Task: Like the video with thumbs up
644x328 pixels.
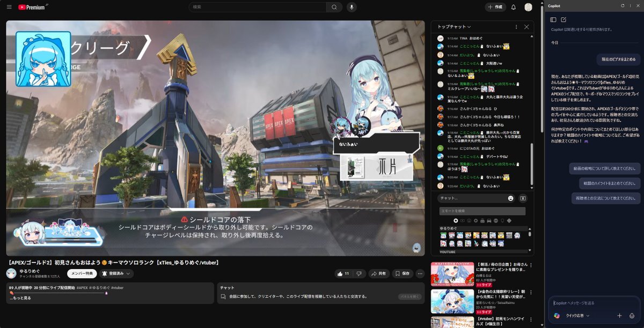Action: [342, 273]
